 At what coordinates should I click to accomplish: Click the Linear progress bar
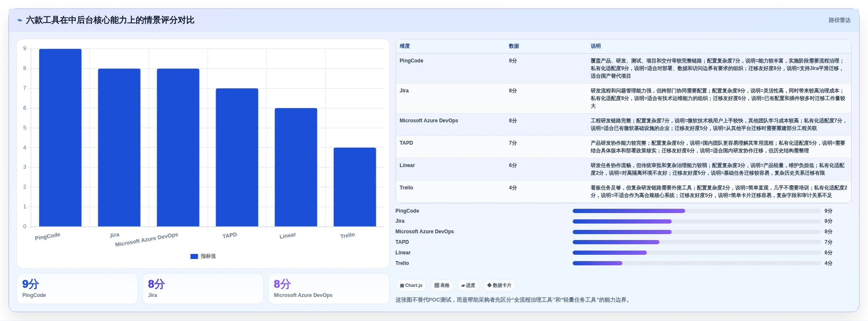click(697, 253)
